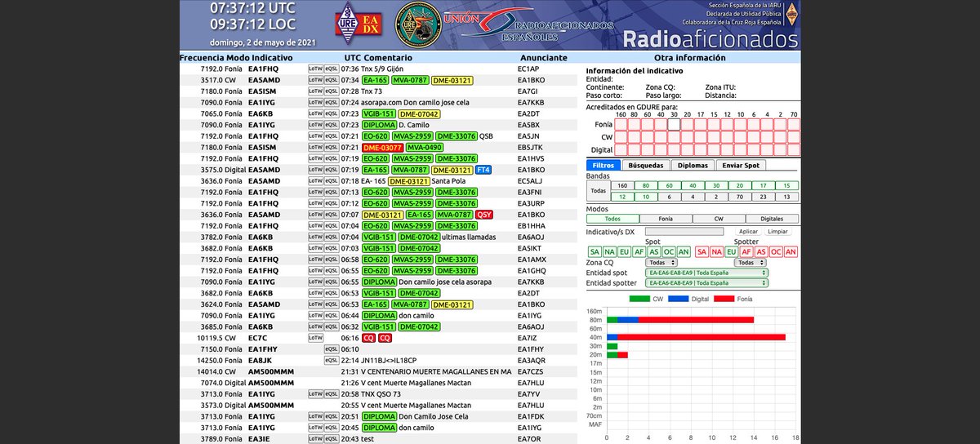Click DME-07042 tag in the 07:03 row
The image size is (980, 444).
pos(419,248)
